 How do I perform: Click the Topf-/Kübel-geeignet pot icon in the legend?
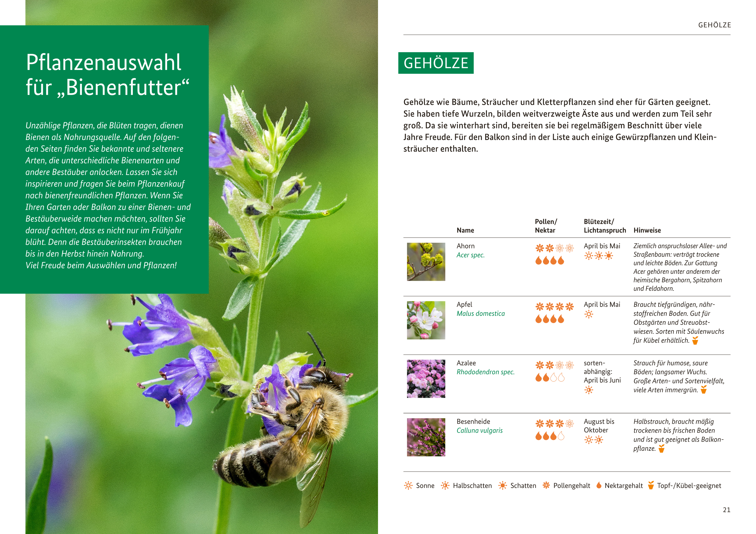pyautogui.click(x=651, y=485)
